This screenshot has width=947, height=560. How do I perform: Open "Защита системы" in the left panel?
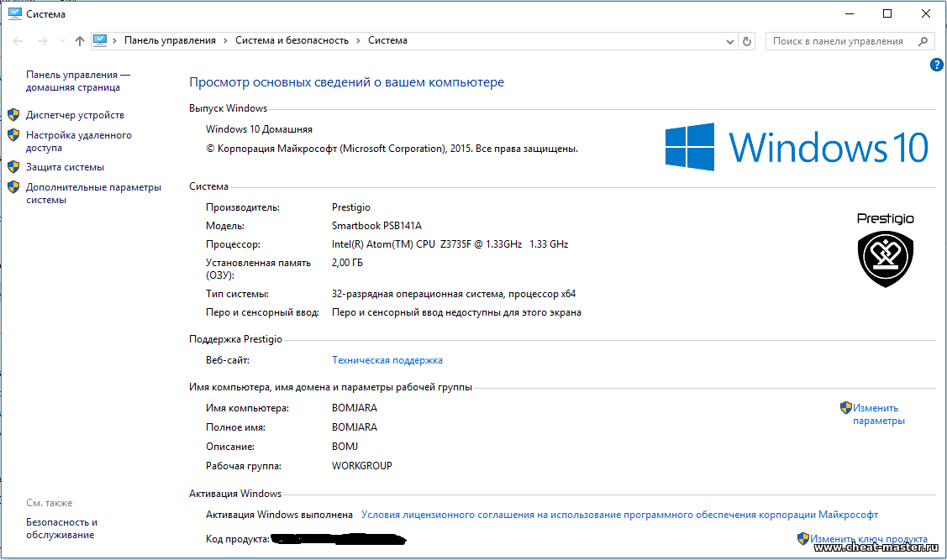(x=65, y=167)
